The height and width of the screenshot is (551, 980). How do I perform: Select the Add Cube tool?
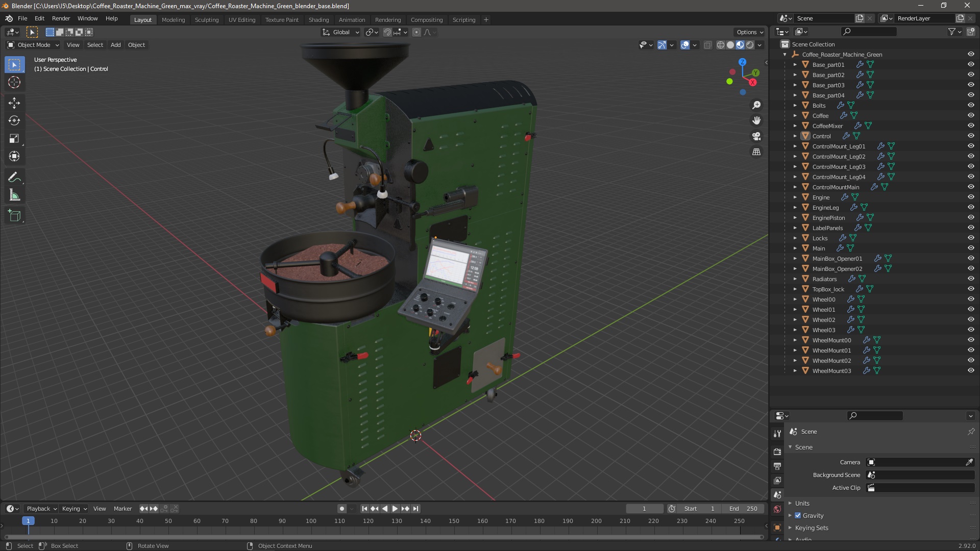pyautogui.click(x=14, y=215)
